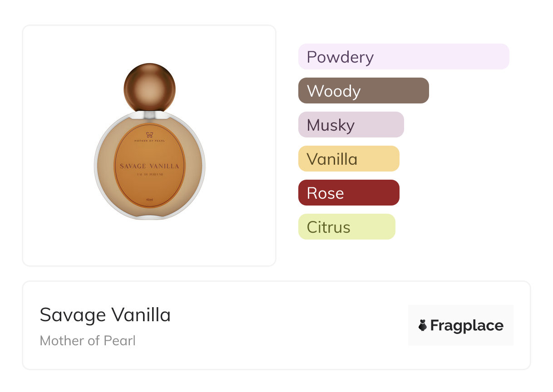Click the copper round bottle cap
Screen dimensions: 553x392
(x=149, y=87)
